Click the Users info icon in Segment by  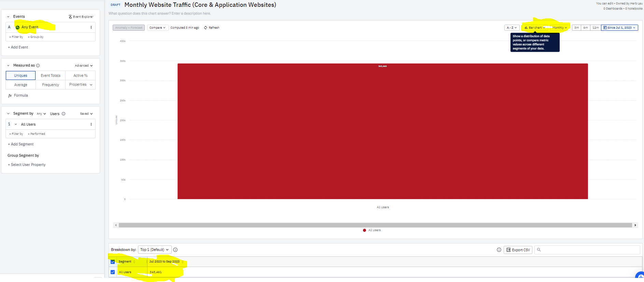click(64, 114)
